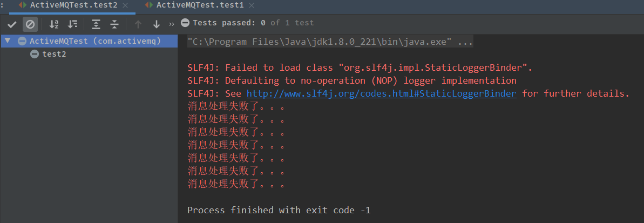Viewport: 644px width, 223px height.
Task: Switch to the ActiveMQTest.test2 run tab
Action: tap(73, 5)
